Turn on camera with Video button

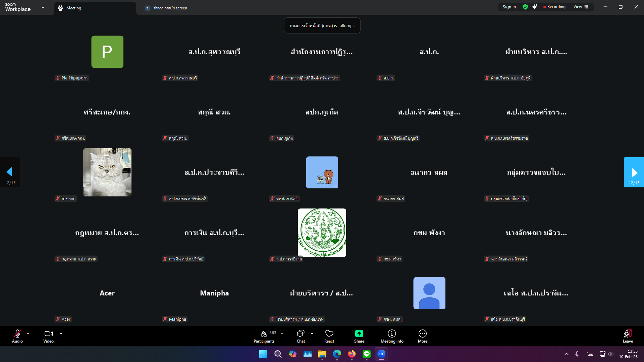click(x=48, y=336)
